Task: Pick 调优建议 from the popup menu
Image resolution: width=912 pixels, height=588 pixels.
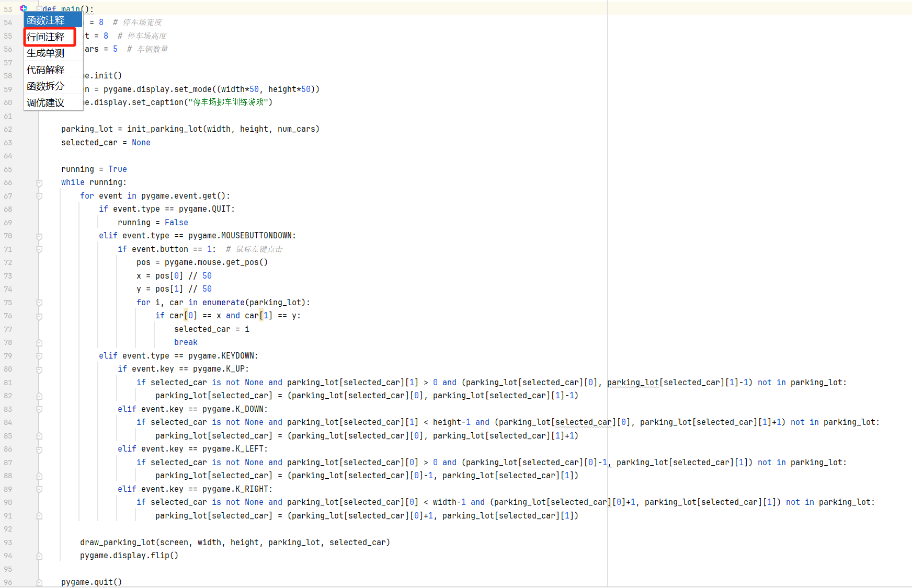Action: point(53,102)
